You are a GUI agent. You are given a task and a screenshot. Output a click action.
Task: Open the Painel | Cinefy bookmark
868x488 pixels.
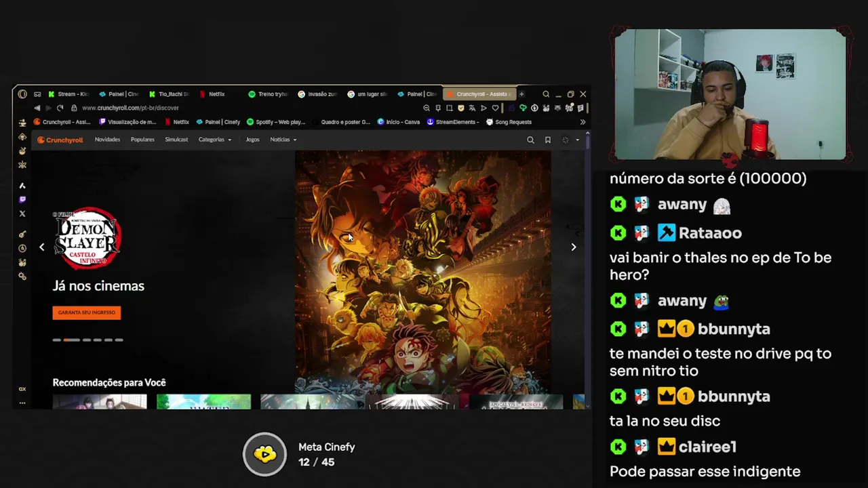(x=218, y=122)
